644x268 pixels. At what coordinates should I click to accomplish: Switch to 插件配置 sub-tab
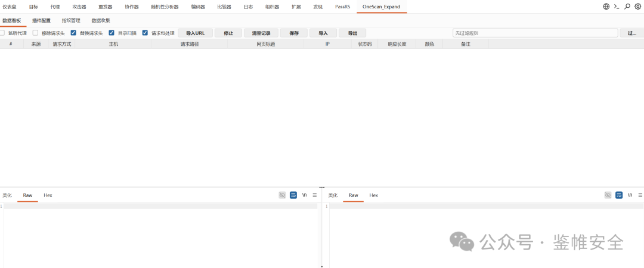click(x=42, y=20)
